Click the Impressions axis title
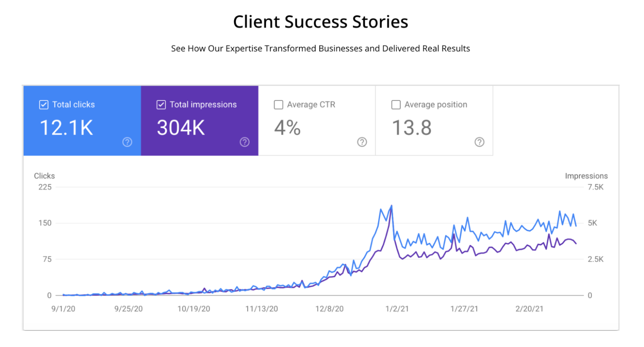644x347 pixels. (x=586, y=176)
